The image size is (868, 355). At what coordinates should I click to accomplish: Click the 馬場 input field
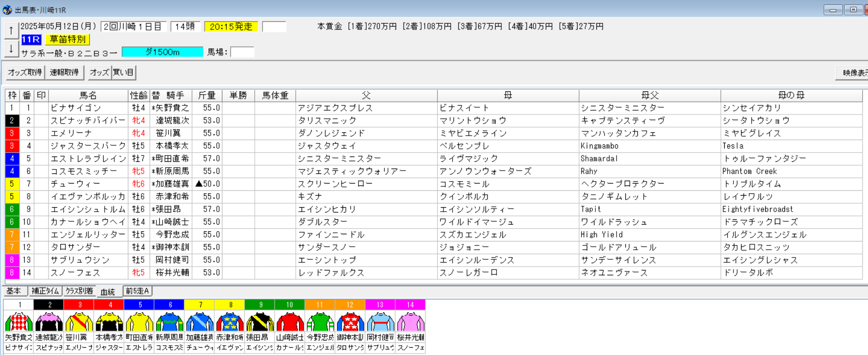point(242,52)
